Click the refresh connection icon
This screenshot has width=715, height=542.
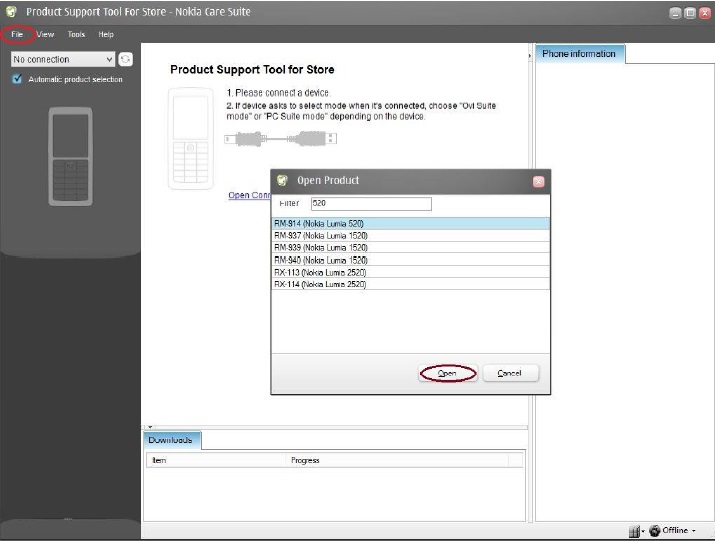[125, 59]
